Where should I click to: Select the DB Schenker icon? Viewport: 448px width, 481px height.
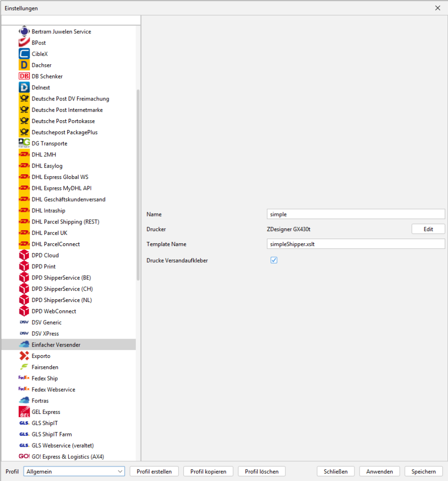pyautogui.click(x=24, y=76)
